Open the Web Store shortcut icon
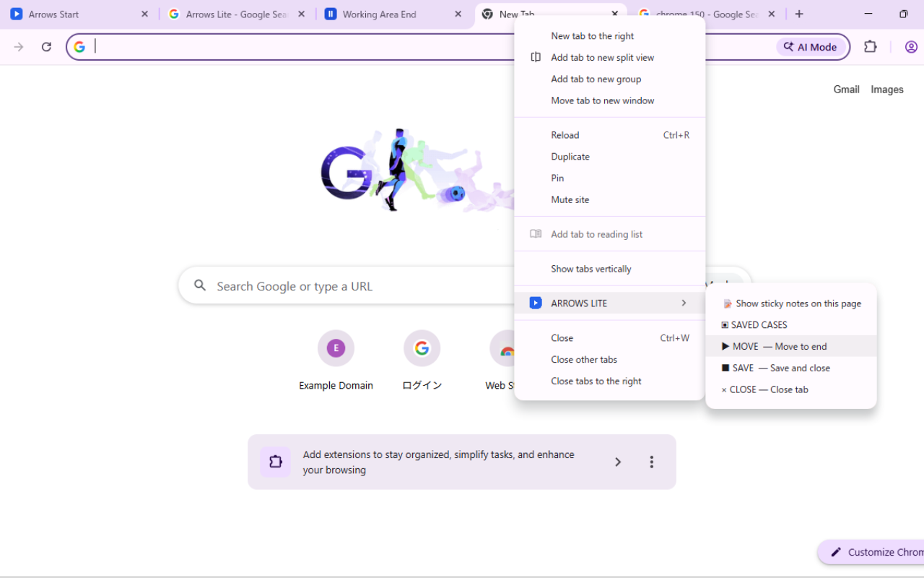924x578 pixels. 504,348
